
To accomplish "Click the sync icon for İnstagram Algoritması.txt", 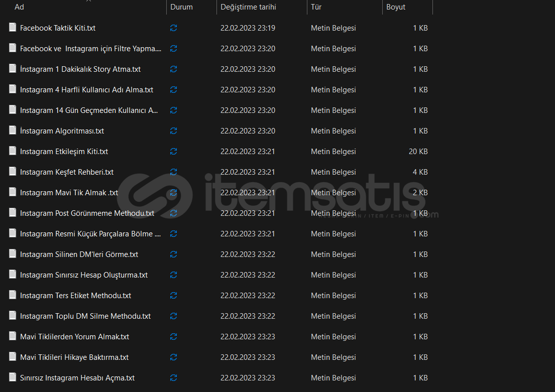I will pyautogui.click(x=173, y=131).
